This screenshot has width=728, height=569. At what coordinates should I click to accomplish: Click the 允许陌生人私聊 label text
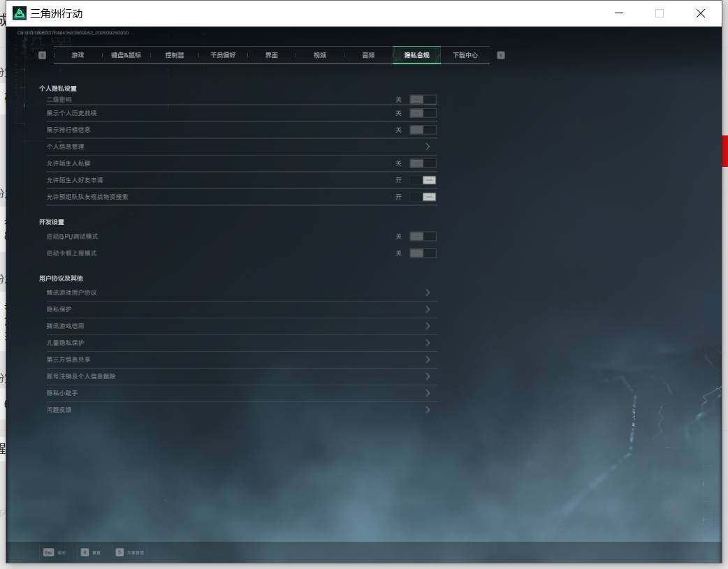[x=68, y=163]
